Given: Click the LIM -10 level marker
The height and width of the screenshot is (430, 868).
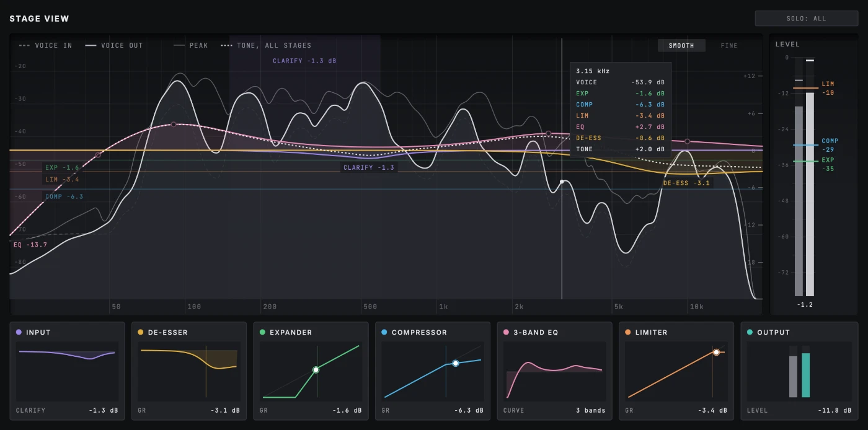Looking at the screenshot, I should click(828, 88).
